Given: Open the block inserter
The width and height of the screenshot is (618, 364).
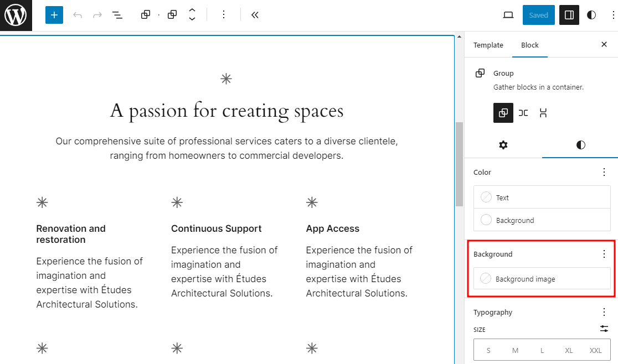Looking at the screenshot, I should (54, 14).
